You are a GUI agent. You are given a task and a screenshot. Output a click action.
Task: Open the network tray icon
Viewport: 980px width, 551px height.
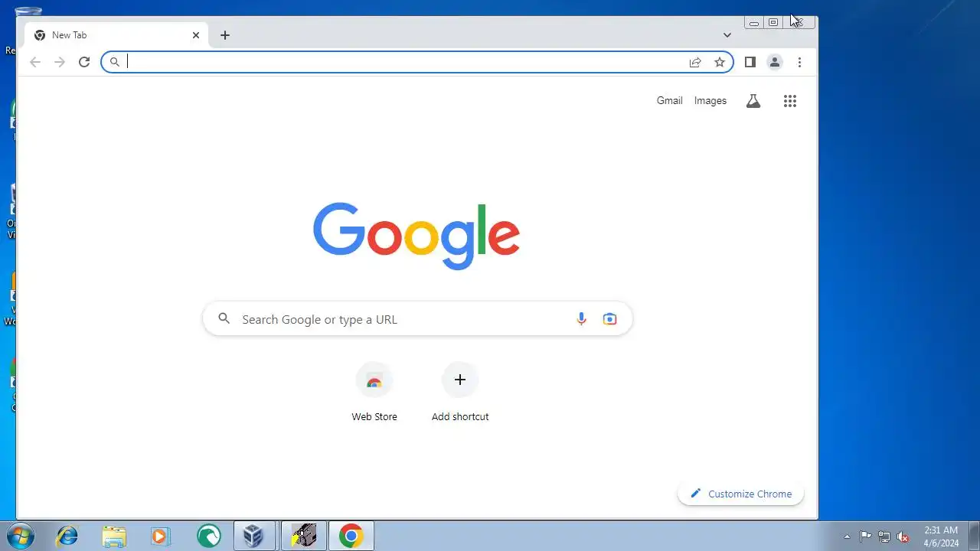(x=884, y=536)
